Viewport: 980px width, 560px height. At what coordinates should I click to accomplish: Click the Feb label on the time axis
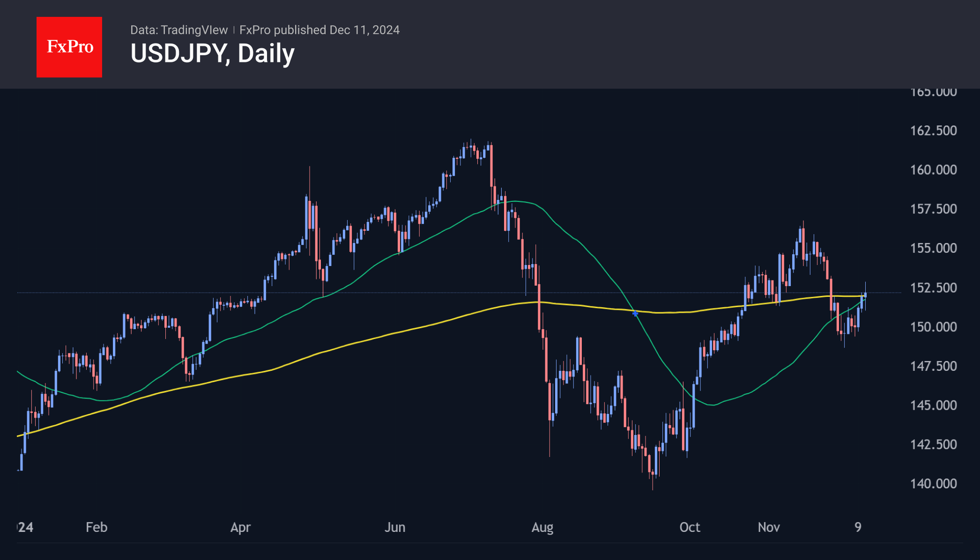click(x=97, y=527)
